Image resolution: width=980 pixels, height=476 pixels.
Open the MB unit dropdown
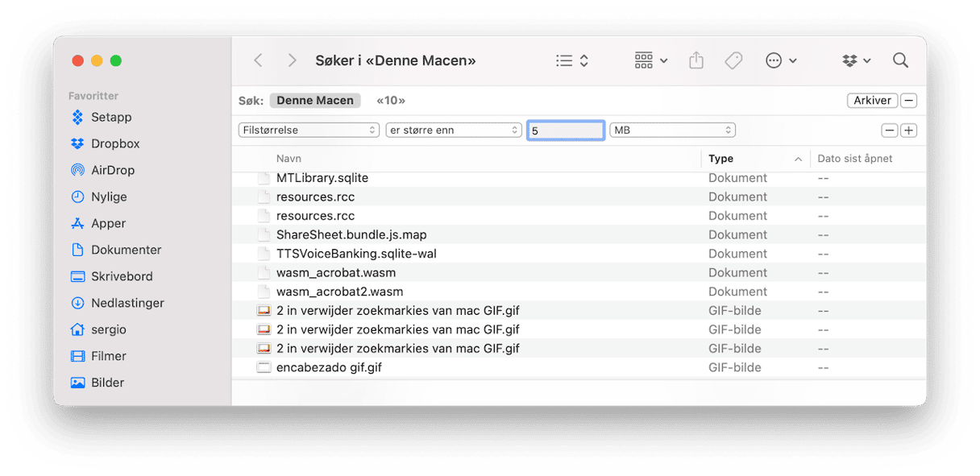pos(672,130)
